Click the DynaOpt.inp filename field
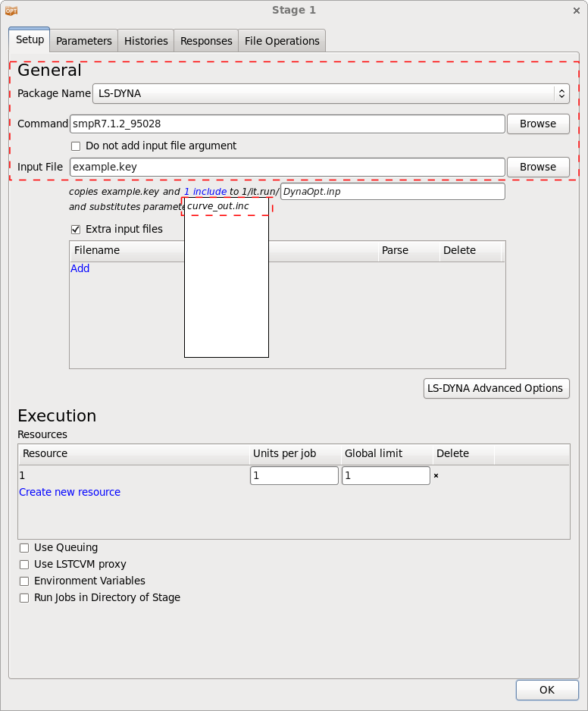The width and height of the screenshot is (588, 711). click(x=393, y=191)
